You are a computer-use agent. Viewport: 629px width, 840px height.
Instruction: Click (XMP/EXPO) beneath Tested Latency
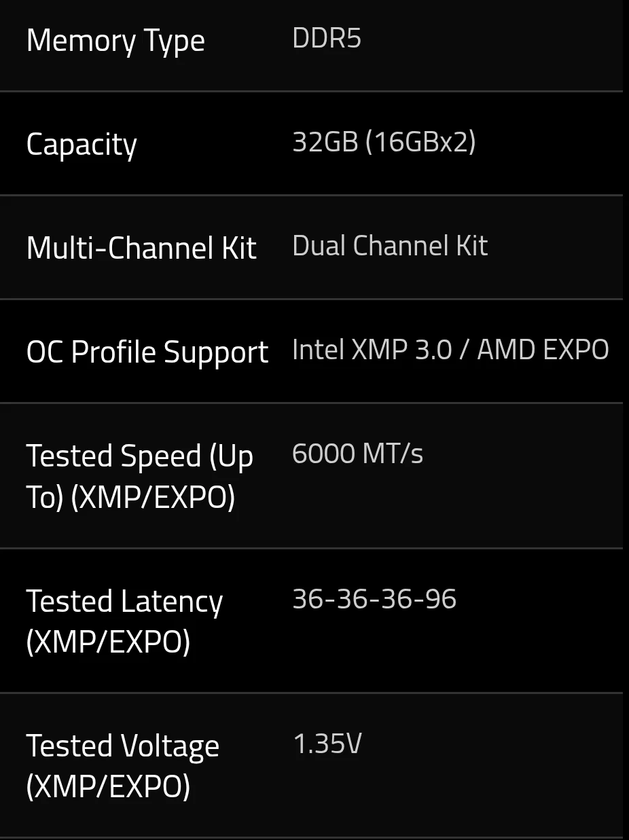(108, 642)
